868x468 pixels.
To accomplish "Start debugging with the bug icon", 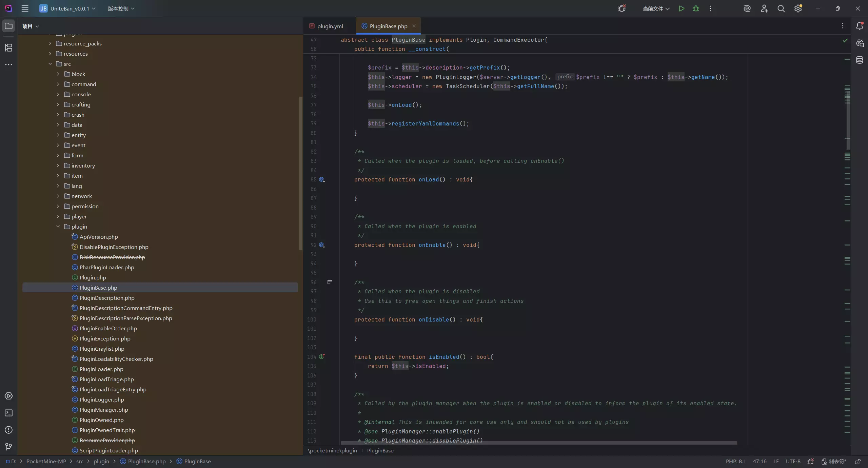I will click(696, 8).
